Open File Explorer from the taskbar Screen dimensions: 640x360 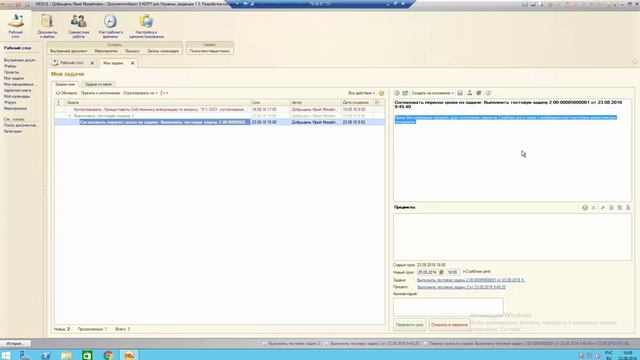pyautogui.click(x=66, y=355)
